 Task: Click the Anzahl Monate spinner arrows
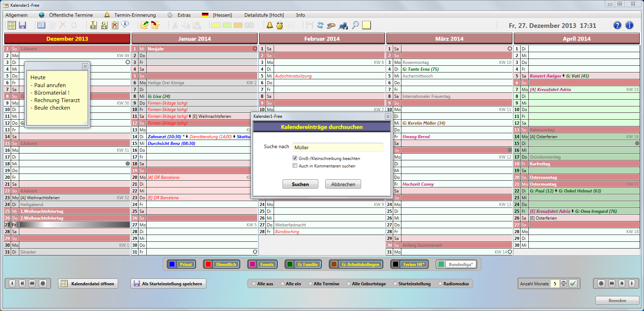563,284
